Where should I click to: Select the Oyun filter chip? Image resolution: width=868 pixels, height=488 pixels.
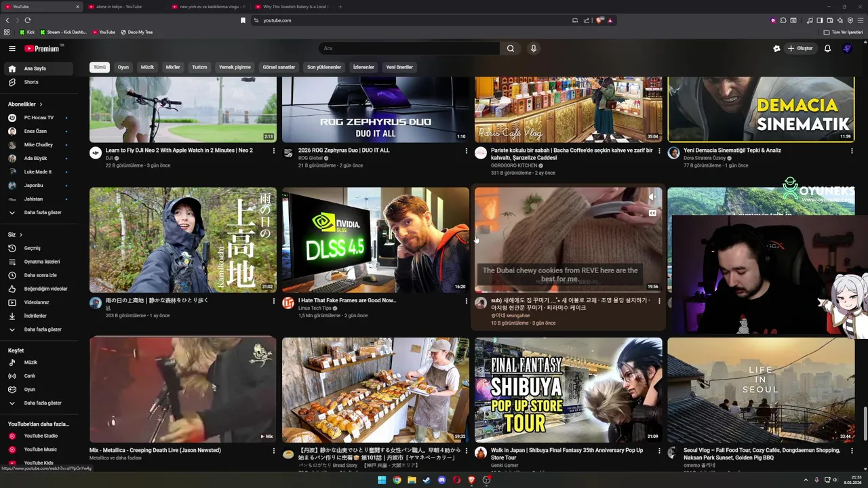pyautogui.click(x=123, y=67)
